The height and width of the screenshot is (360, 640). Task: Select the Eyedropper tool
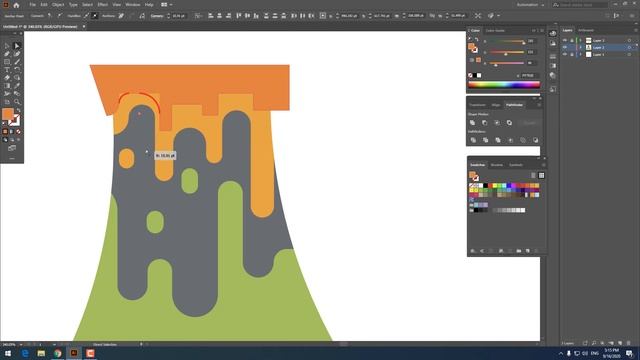click(x=17, y=86)
